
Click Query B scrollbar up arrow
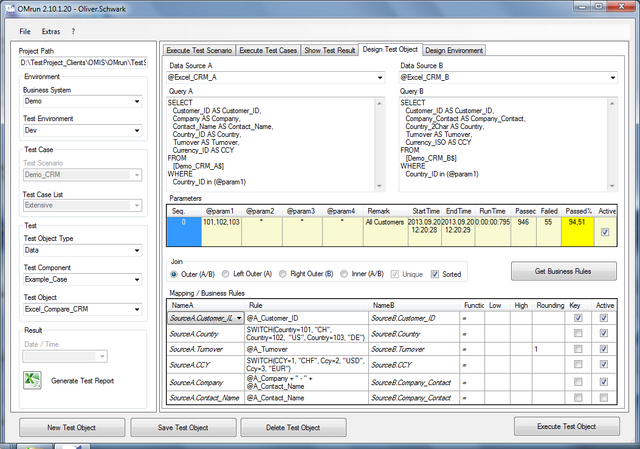(612, 104)
